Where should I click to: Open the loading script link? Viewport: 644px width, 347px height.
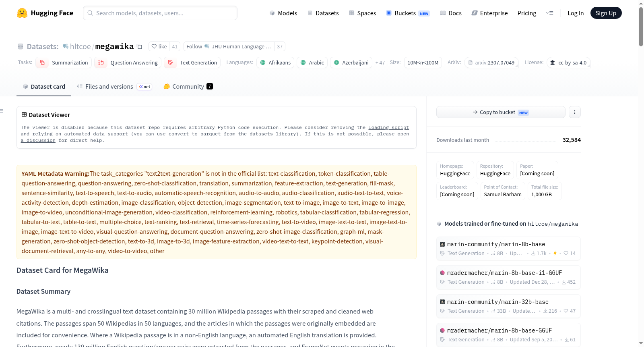389,127
